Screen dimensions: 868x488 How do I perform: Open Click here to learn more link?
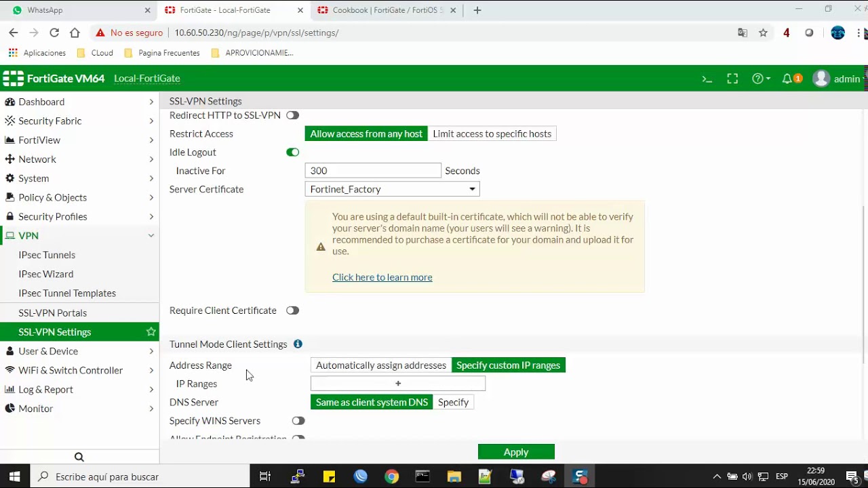[x=382, y=277]
